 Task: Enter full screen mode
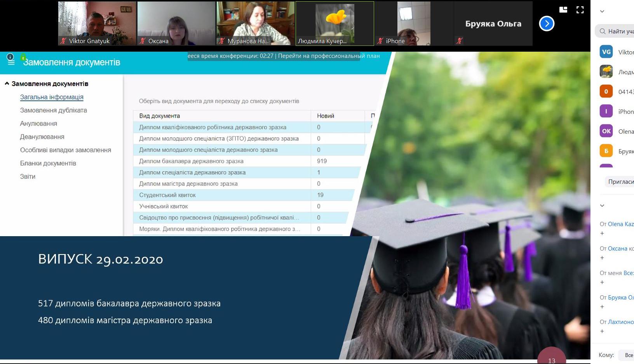(x=580, y=10)
